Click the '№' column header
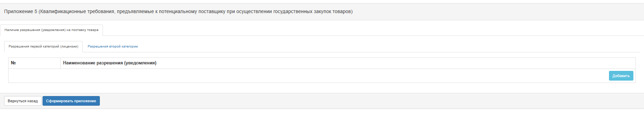Screen dimensions: 644x126 [x=34, y=63]
